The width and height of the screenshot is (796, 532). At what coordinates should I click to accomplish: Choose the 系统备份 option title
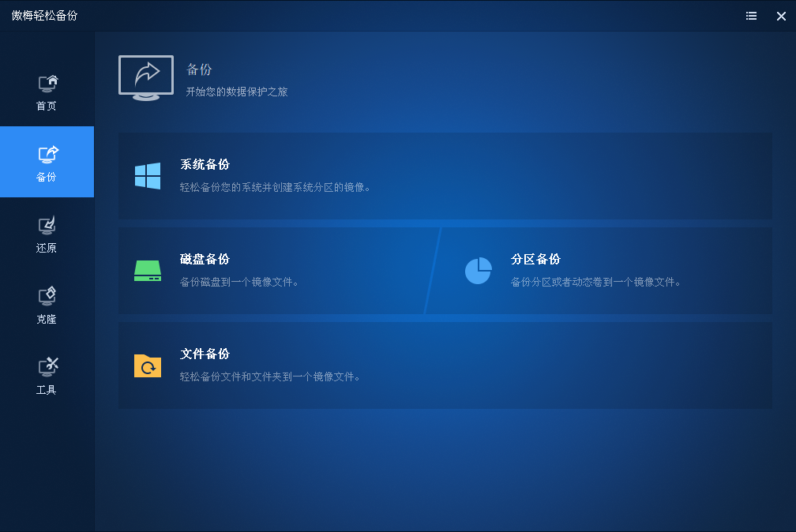point(205,165)
